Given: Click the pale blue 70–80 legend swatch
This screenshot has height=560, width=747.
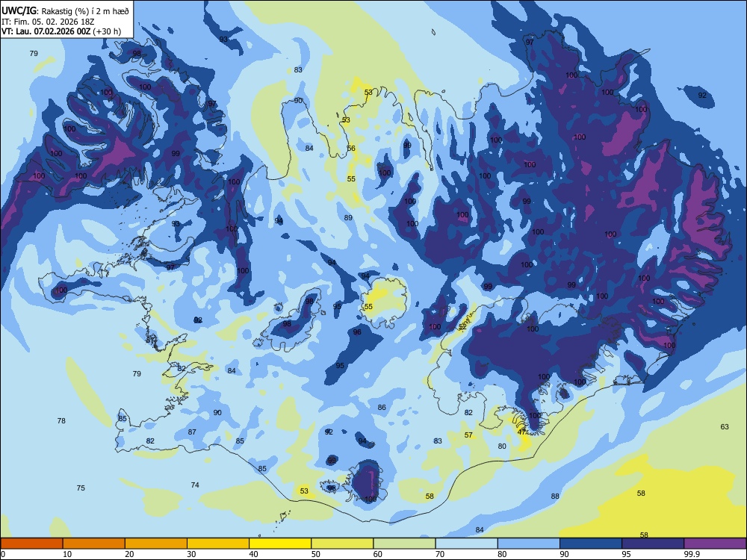Looking at the screenshot, I should click(466, 544).
